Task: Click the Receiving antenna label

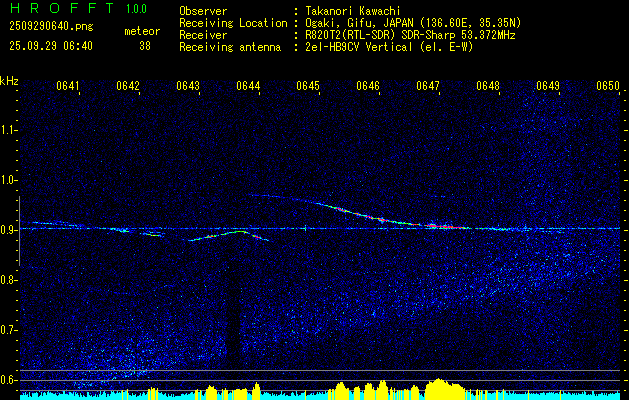Action: pyautogui.click(x=230, y=47)
